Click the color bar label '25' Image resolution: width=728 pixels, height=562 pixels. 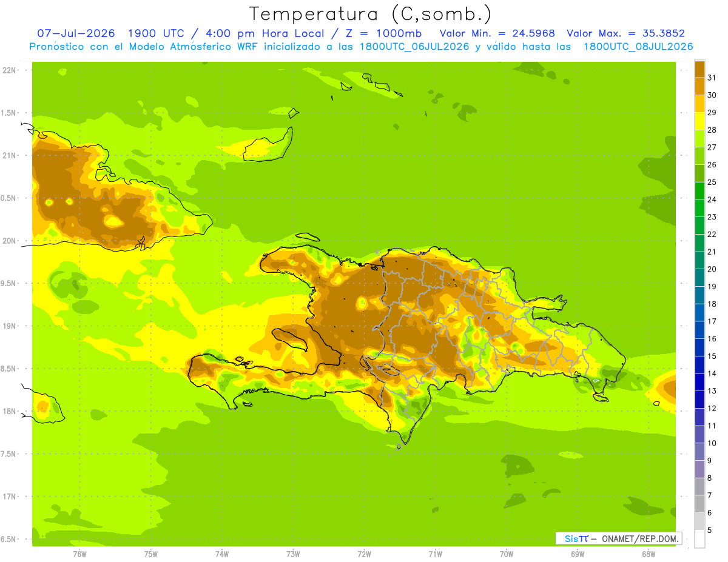click(712, 182)
